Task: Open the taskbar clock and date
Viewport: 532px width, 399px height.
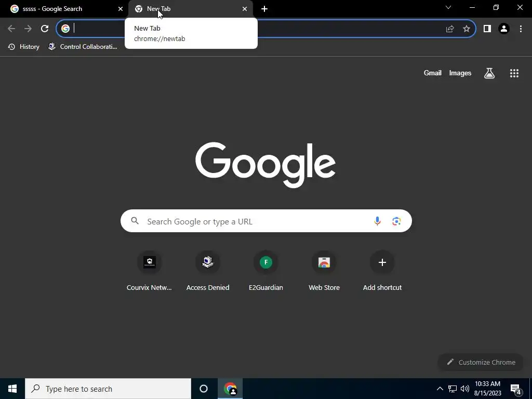Action: [487, 389]
